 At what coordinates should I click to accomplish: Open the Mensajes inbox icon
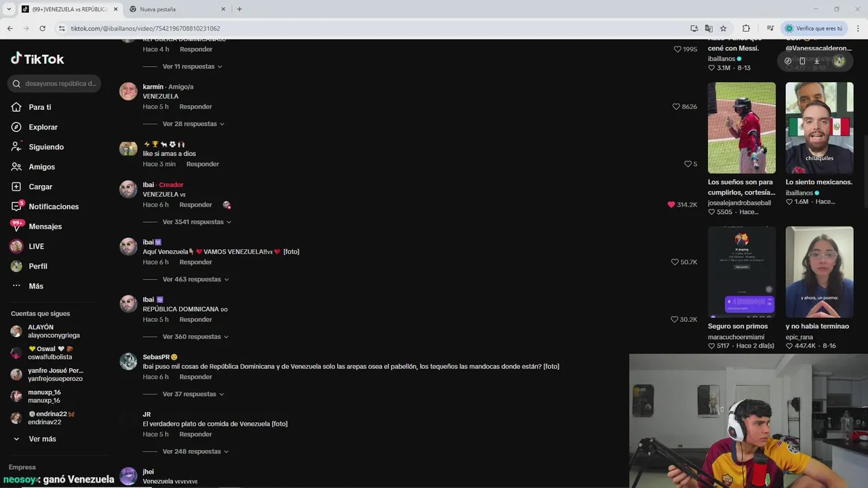pyautogui.click(x=16, y=226)
